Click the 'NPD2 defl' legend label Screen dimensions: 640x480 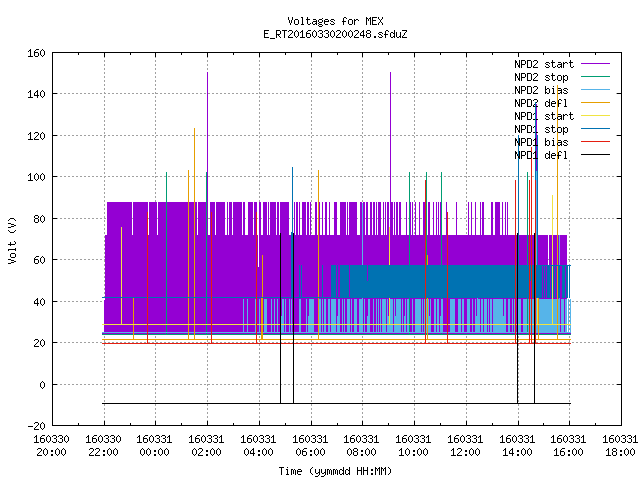click(541, 103)
